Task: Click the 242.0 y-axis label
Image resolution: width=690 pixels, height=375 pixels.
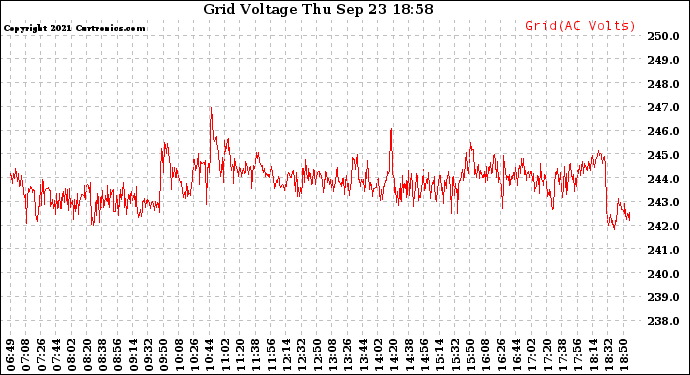Action: (x=663, y=226)
